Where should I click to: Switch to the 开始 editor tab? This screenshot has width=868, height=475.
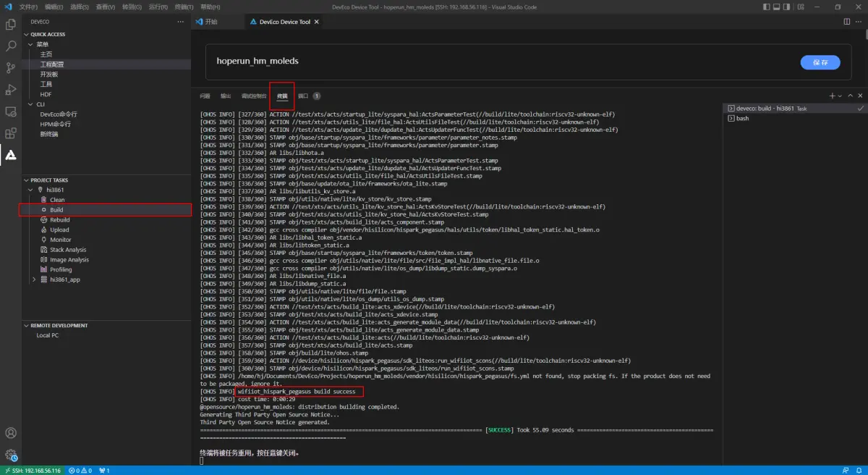(216, 22)
